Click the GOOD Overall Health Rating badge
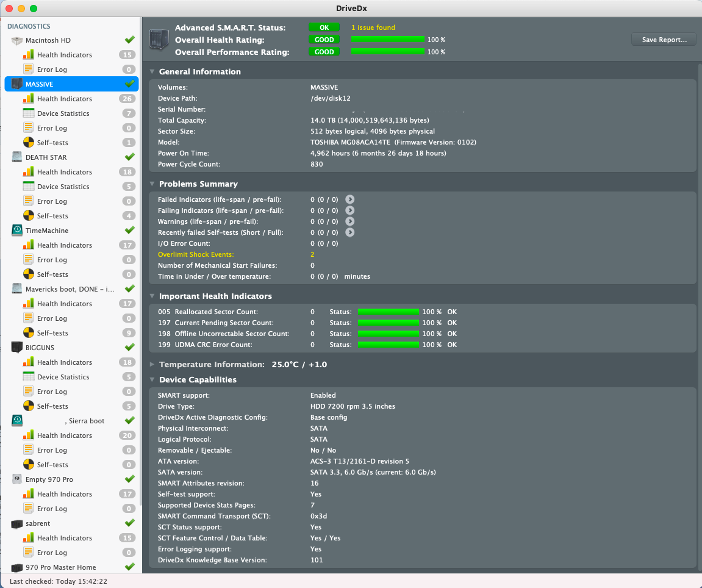The height and width of the screenshot is (588, 702). pos(324,40)
